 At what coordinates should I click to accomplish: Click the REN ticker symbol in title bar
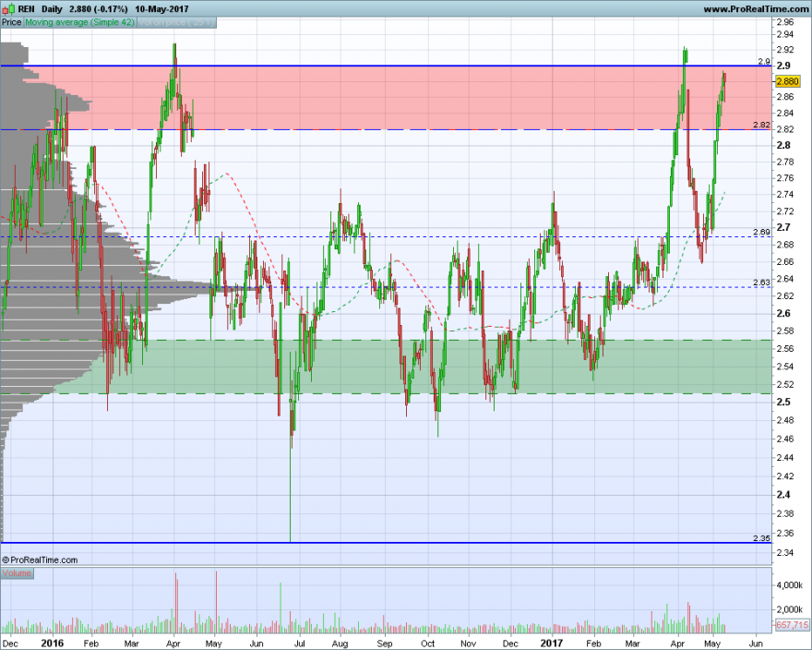(27, 9)
